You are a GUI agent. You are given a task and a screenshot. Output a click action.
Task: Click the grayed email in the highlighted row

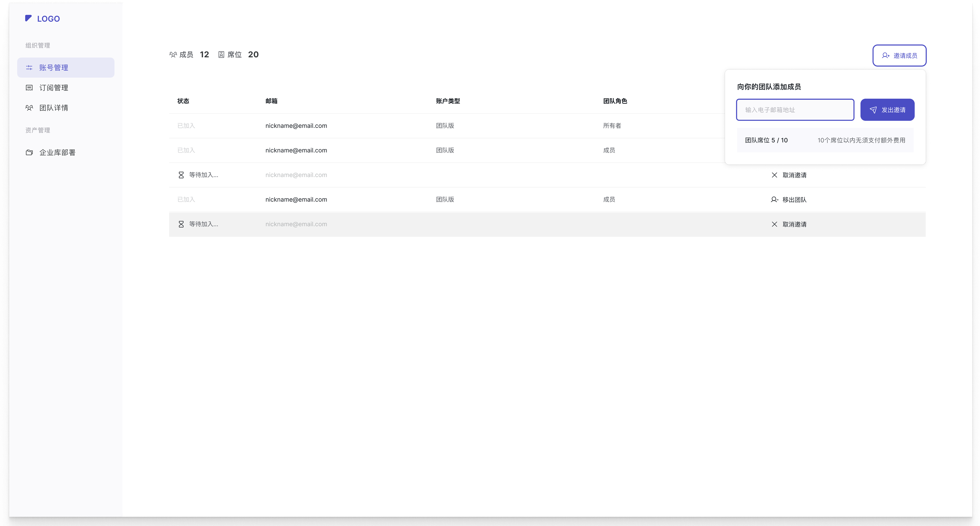tap(296, 224)
